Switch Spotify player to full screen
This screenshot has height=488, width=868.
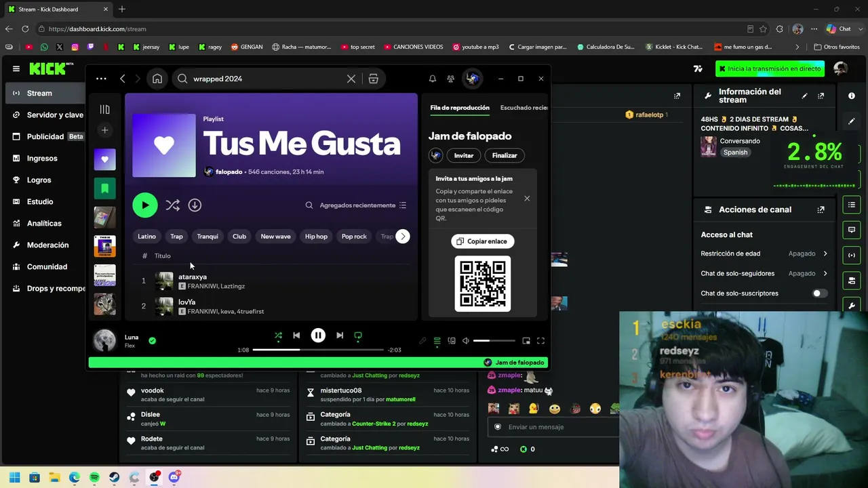pos(540,341)
